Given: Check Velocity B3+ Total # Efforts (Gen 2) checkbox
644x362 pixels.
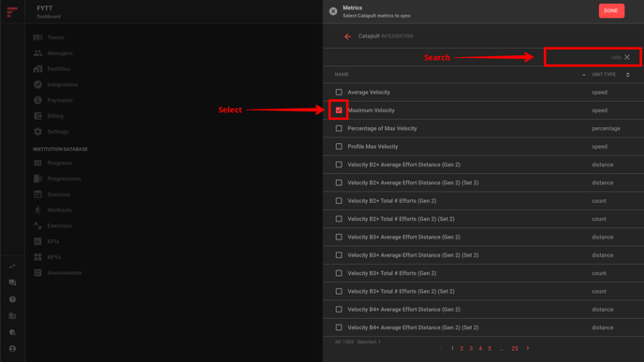Looking at the screenshot, I should pyautogui.click(x=339, y=273).
